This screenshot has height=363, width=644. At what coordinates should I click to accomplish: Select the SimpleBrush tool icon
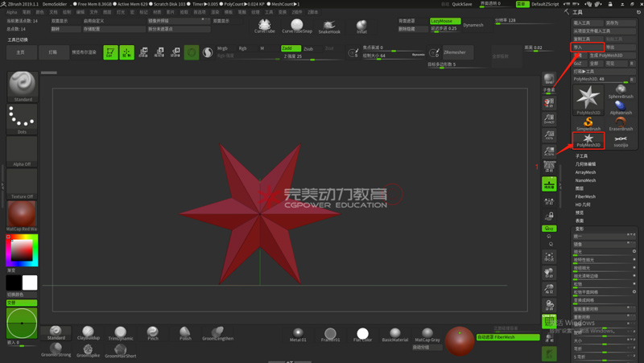(588, 122)
